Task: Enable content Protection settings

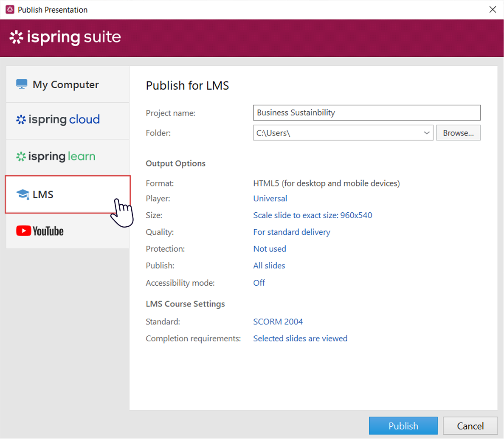Action: 269,249
